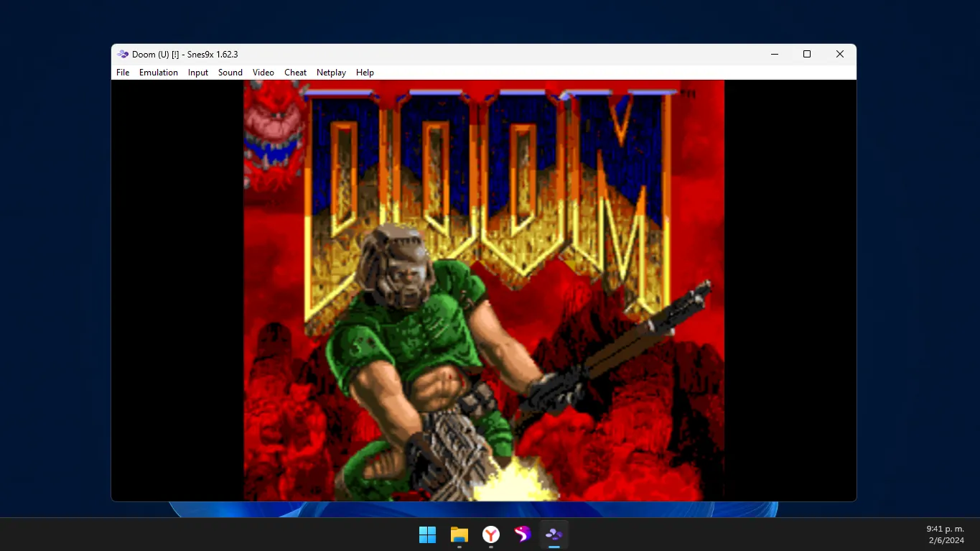Open File Explorer from taskbar
Image resolution: width=980 pixels, height=551 pixels.
pyautogui.click(x=459, y=534)
